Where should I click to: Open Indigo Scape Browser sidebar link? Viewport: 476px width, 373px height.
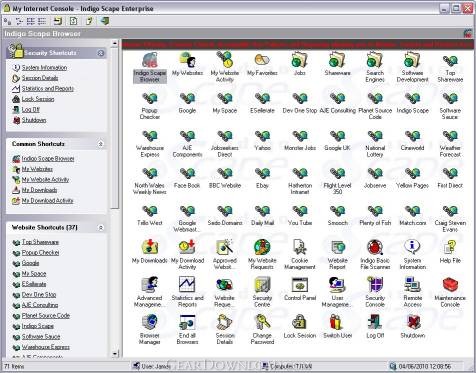[x=48, y=159]
